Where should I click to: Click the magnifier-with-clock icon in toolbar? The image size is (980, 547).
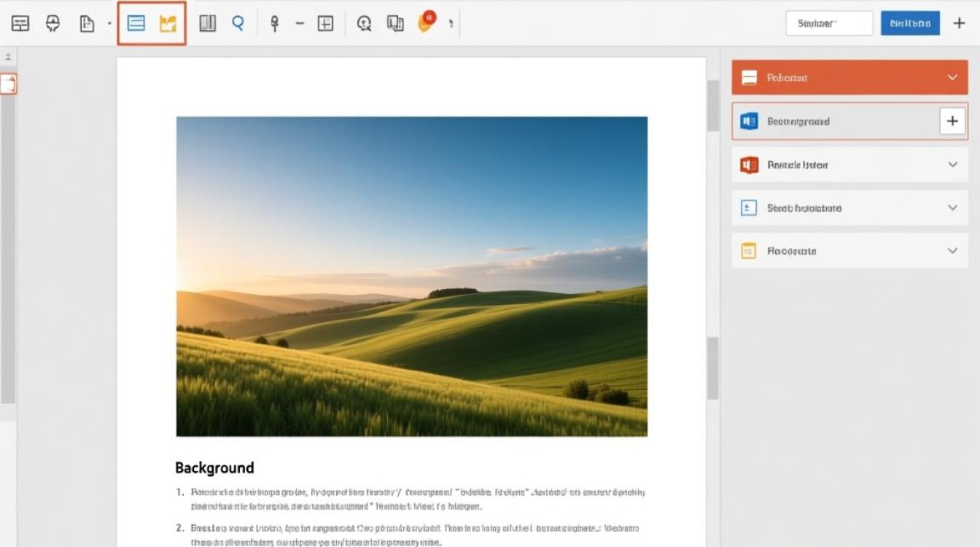(364, 23)
